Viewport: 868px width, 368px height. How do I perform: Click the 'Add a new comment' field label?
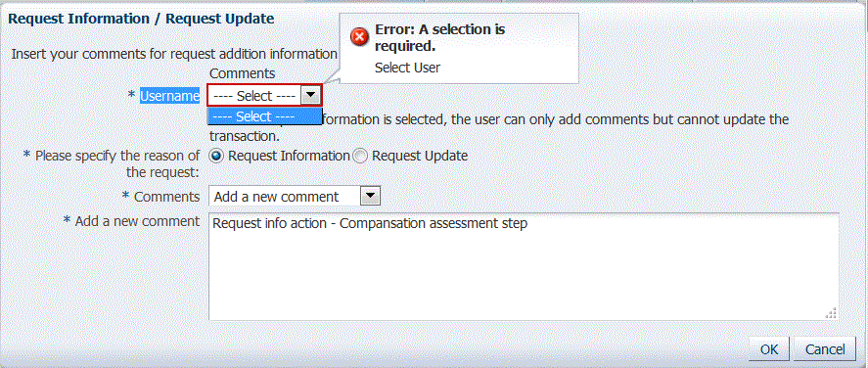137,221
